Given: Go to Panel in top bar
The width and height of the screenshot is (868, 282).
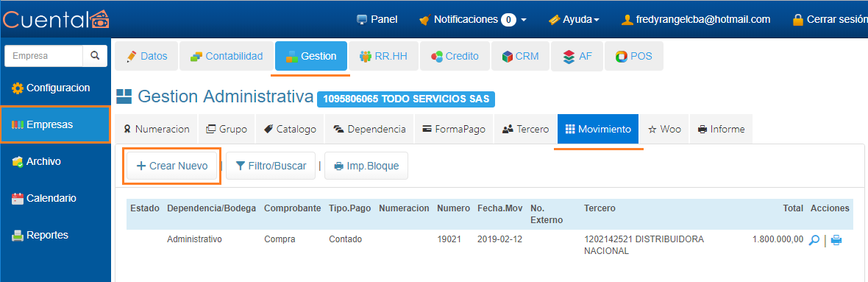Looking at the screenshot, I should click(377, 19).
